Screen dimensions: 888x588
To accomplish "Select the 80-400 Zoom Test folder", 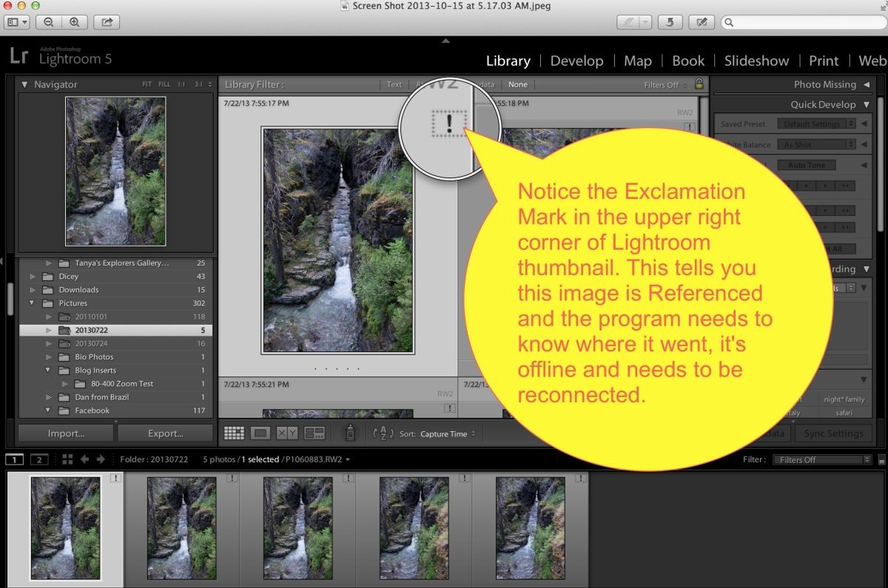I will 115,384.
